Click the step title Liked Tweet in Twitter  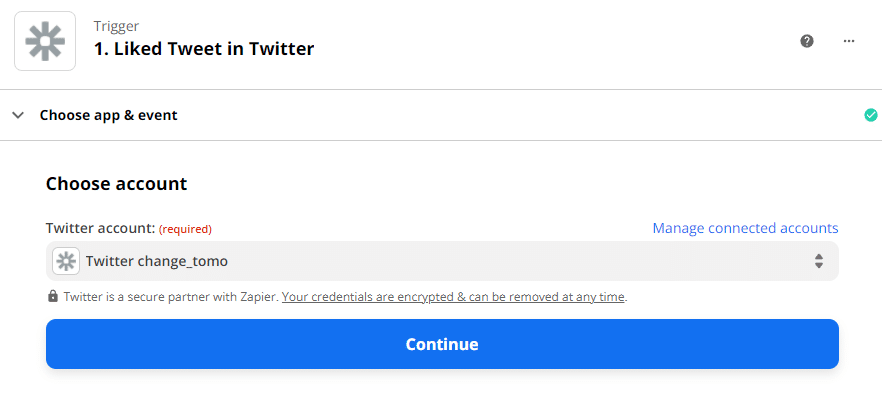coord(204,49)
